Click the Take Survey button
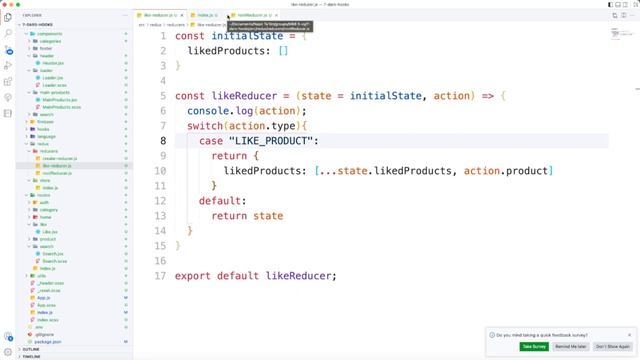640x360 pixels. pos(534,347)
